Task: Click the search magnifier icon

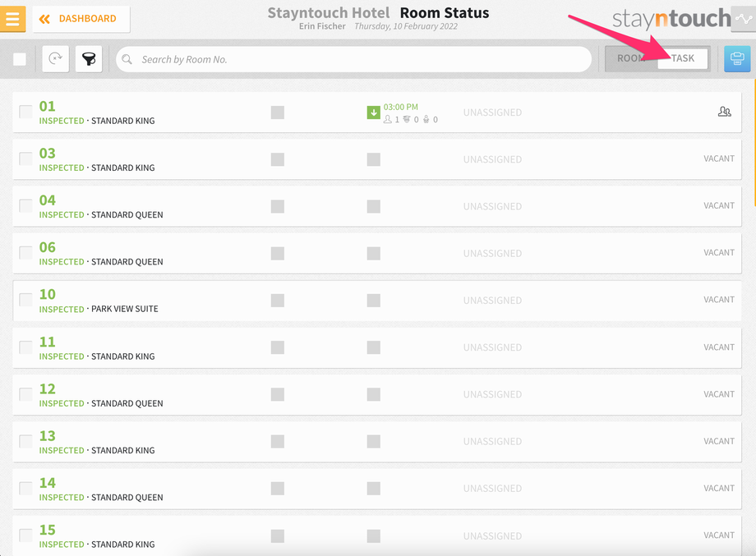Action: coord(127,59)
